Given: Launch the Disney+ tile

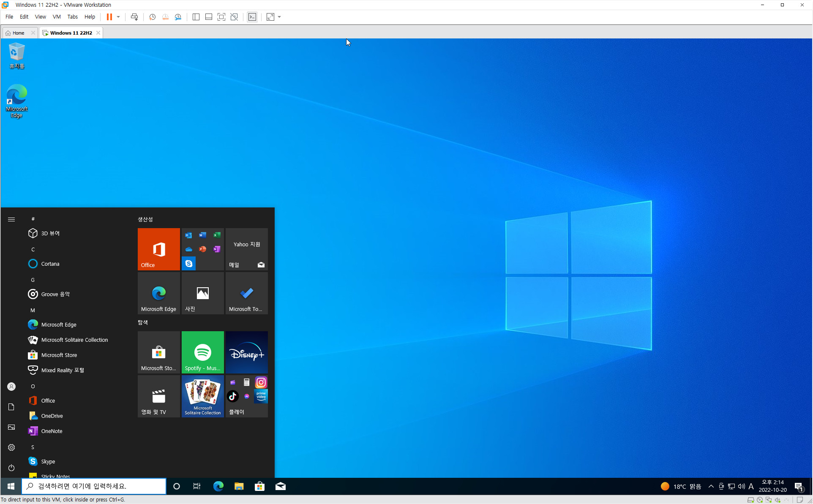Looking at the screenshot, I should (x=246, y=352).
